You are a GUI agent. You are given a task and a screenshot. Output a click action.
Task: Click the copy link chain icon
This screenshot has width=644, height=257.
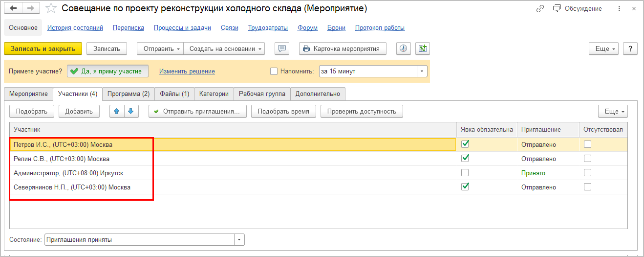540,9
